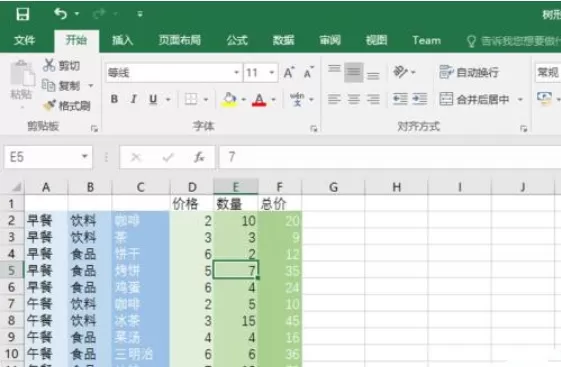Screen dimensions: 561x367
Task: Switch to the 开始 tab
Action: point(76,40)
